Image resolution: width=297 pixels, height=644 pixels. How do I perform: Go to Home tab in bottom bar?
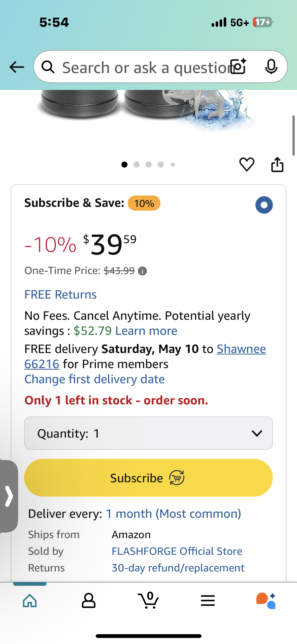(30, 600)
